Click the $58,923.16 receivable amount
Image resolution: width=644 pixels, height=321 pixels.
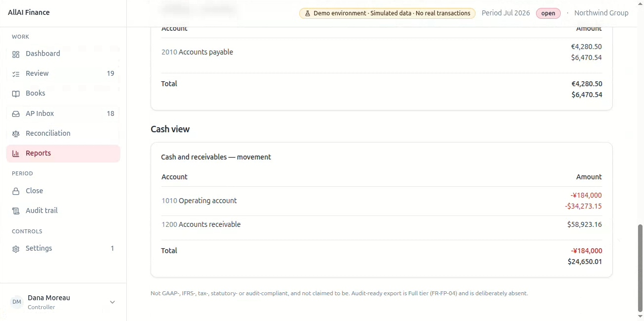pos(585,224)
